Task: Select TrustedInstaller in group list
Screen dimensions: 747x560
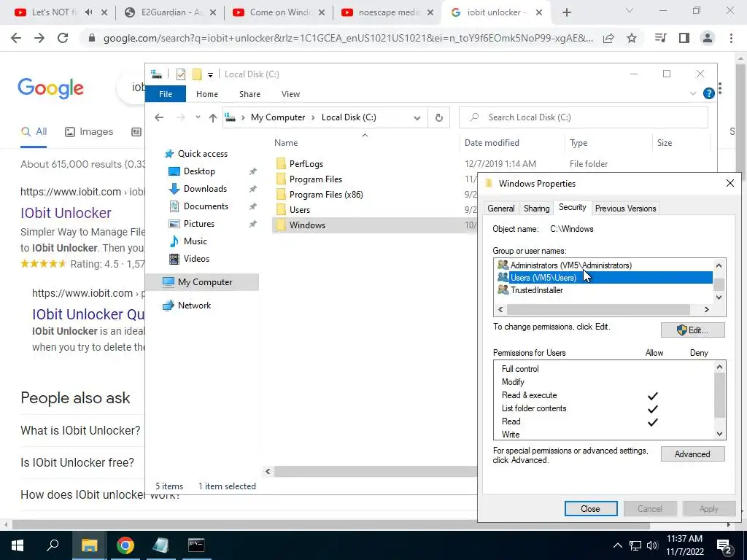Action: (536, 290)
